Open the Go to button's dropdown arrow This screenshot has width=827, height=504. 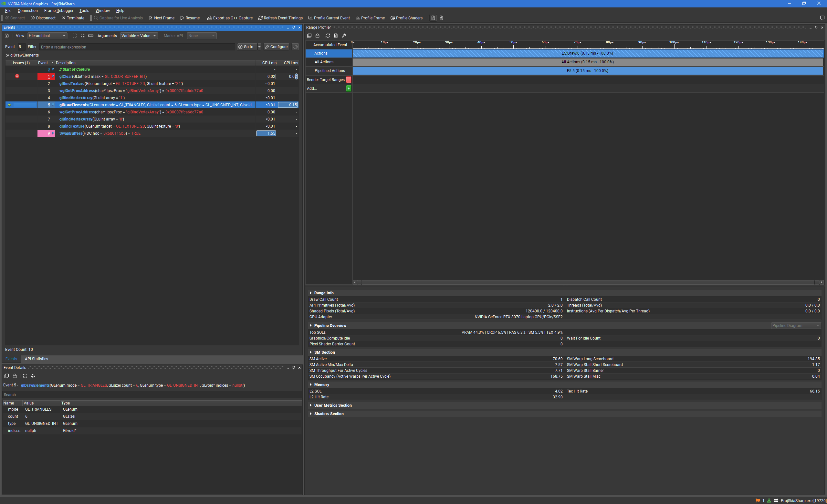[x=259, y=47]
